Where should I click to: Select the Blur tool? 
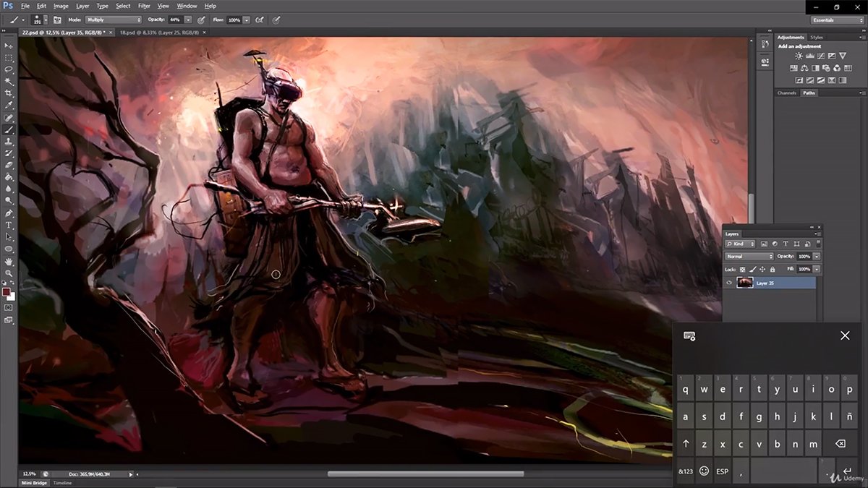9,189
